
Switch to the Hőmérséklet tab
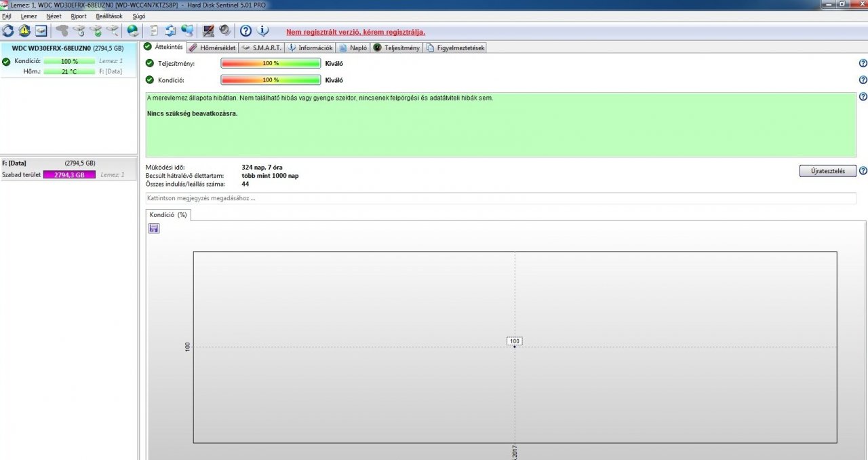click(x=212, y=47)
